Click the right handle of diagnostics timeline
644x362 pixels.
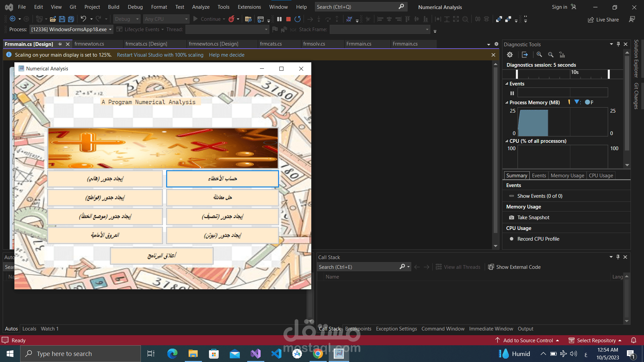609,74
